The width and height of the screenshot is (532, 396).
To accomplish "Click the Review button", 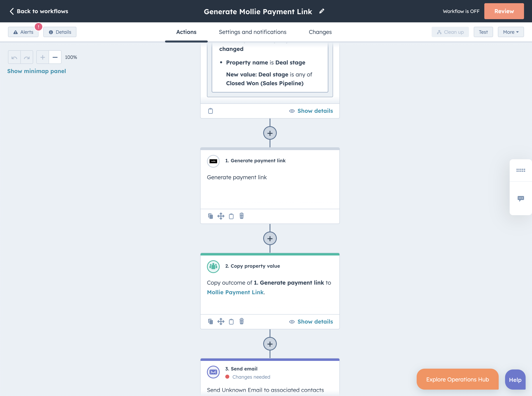I will pos(504,11).
